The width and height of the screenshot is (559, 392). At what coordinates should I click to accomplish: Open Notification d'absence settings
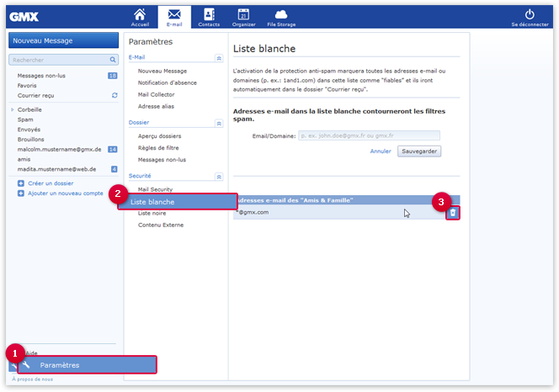tap(168, 82)
